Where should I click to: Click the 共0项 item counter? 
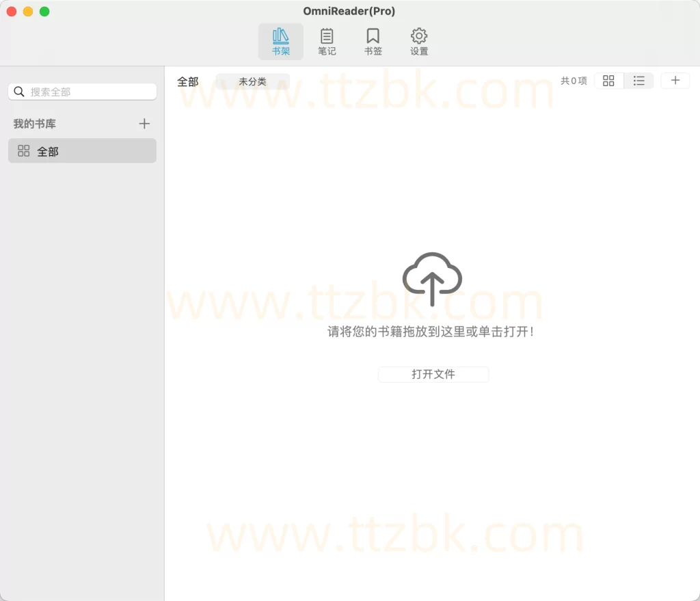[575, 80]
